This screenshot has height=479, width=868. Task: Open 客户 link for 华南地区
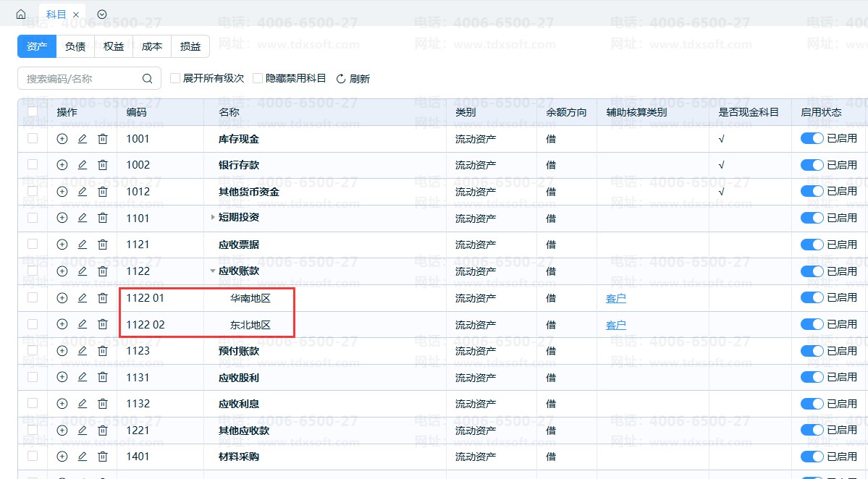(615, 298)
